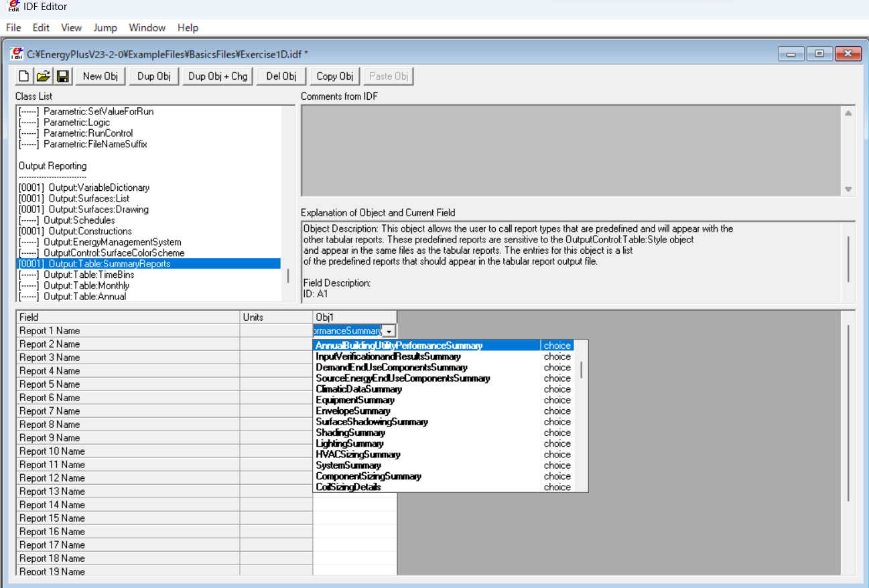The width and height of the screenshot is (869, 588).
Task: Click the Copy Obj button
Action: coord(335,76)
